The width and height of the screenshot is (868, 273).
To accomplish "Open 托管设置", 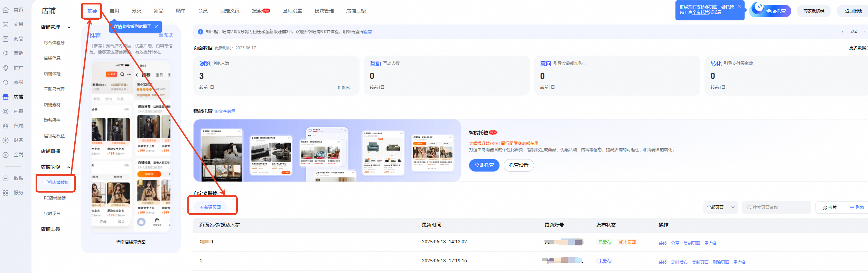I will (519, 165).
